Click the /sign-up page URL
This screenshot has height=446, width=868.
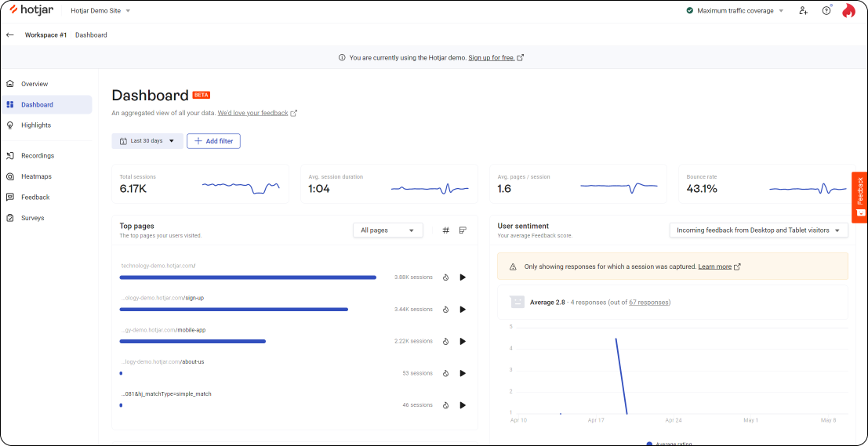click(x=163, y=298)
